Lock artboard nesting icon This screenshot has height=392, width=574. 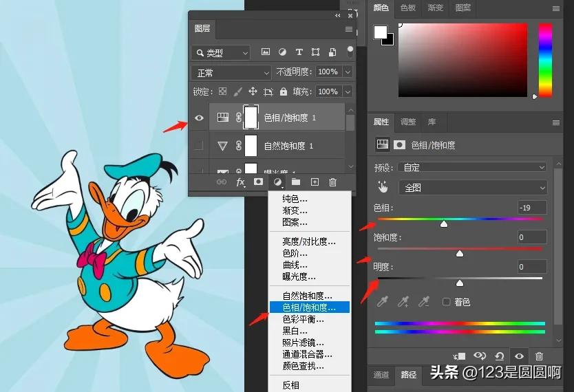[268, 91]
